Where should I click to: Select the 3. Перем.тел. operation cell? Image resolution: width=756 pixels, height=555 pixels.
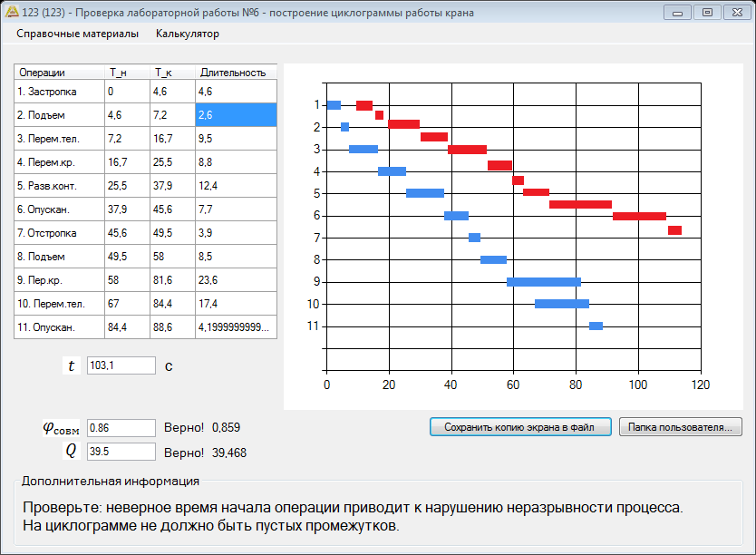click(x=59, y=139)
